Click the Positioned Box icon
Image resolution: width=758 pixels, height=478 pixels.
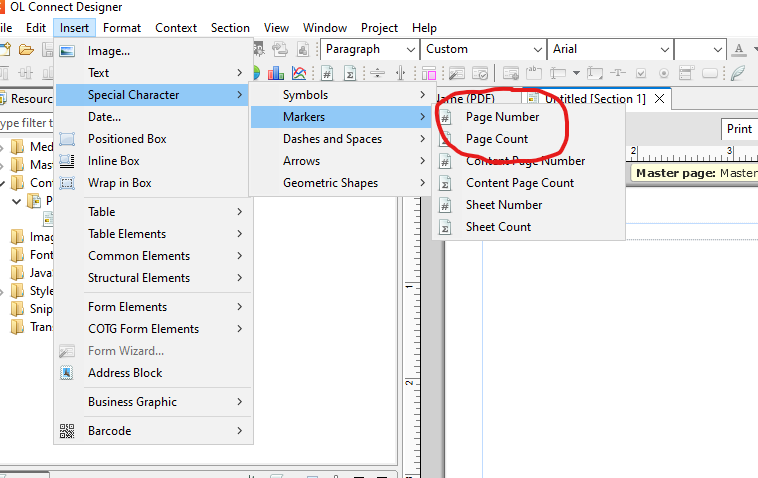[68, 139]
